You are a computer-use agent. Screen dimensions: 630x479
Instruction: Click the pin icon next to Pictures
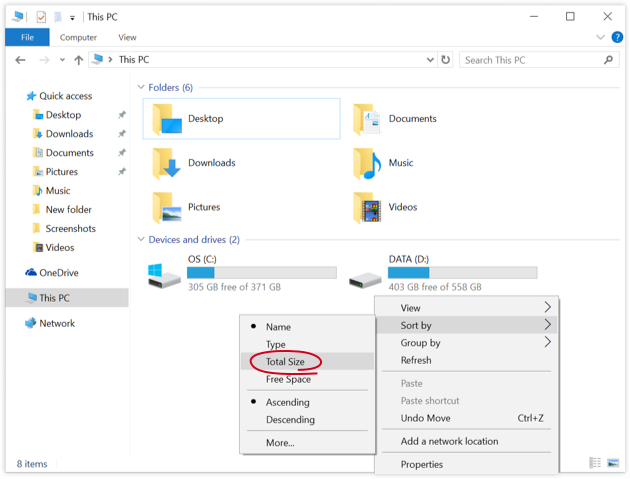[x=122, y=172]
